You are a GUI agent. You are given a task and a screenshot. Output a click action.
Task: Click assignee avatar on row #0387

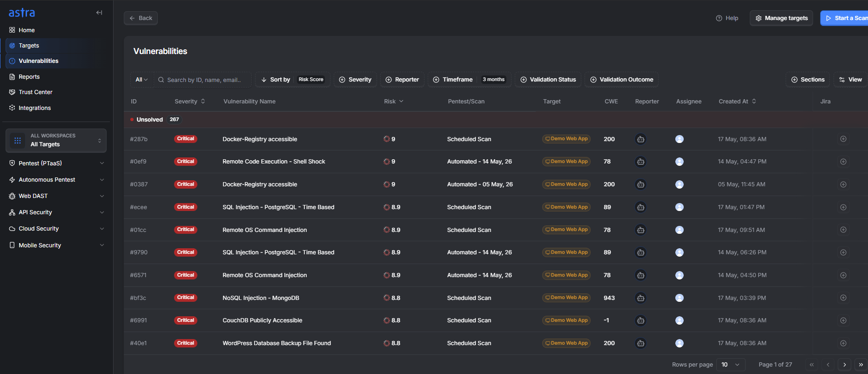tap(680, 184)
